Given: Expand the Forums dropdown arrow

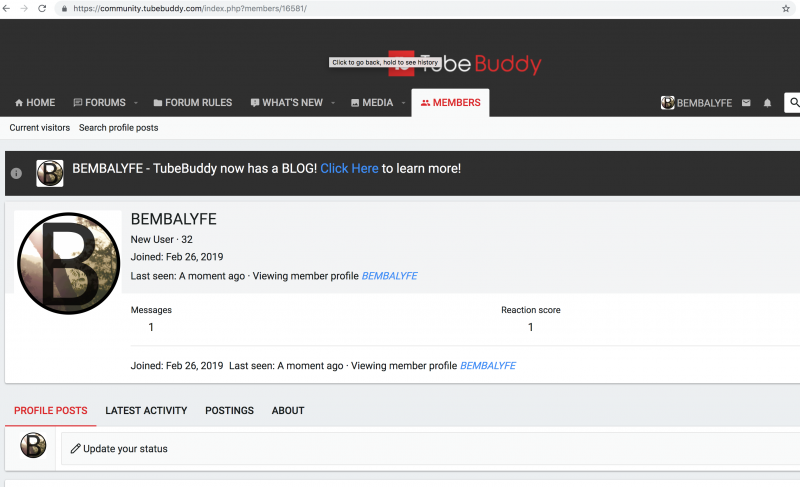Looking at the screenshot, I should click(135, 103).
